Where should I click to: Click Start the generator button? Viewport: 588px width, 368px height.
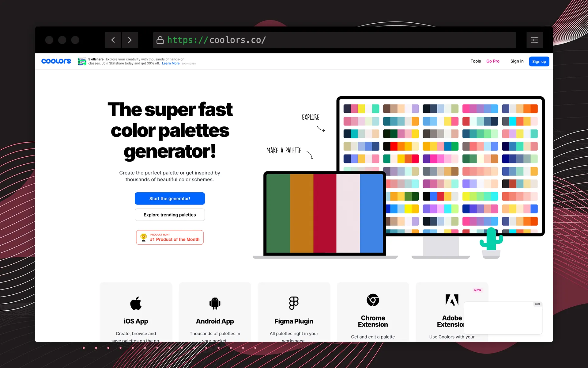(x=170, y=198)
